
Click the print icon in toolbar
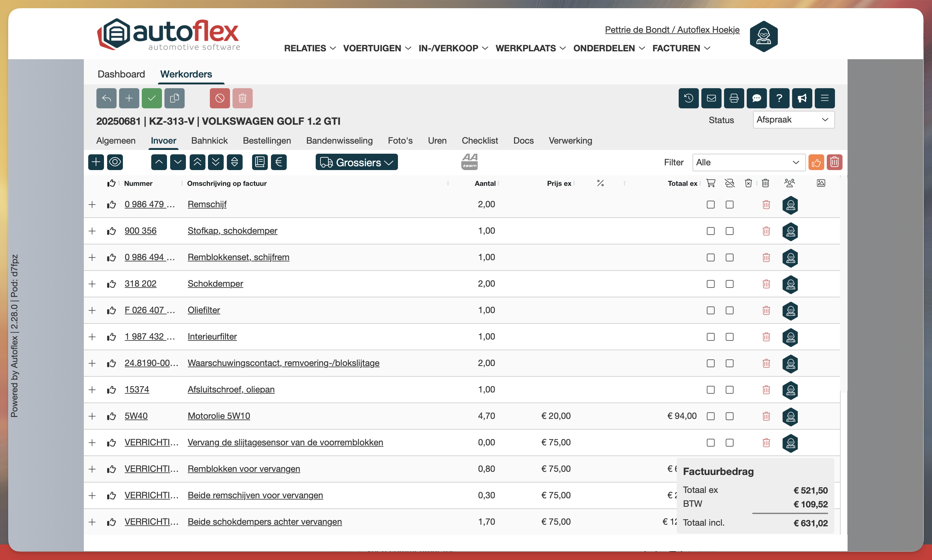click(x=734, y=98)
